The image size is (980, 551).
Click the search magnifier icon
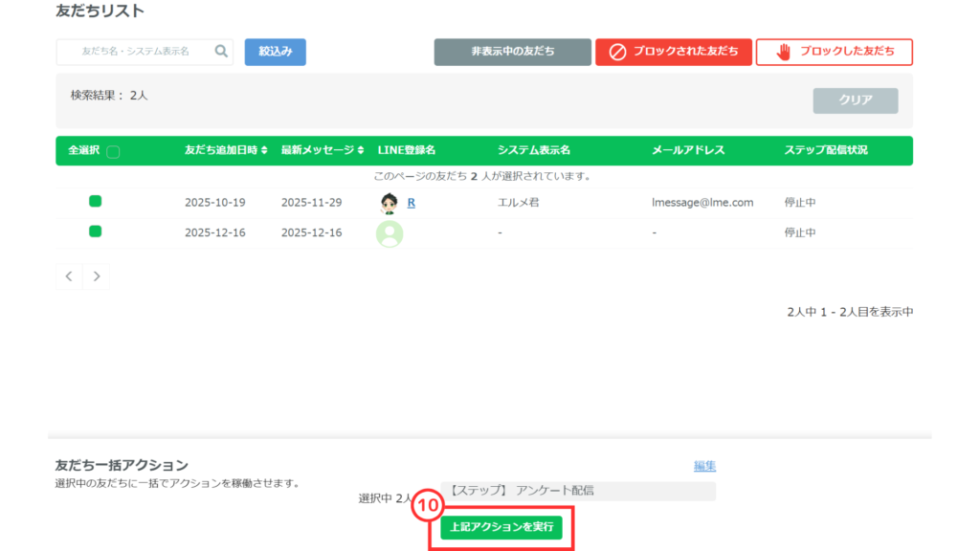[x=221, y=52]
